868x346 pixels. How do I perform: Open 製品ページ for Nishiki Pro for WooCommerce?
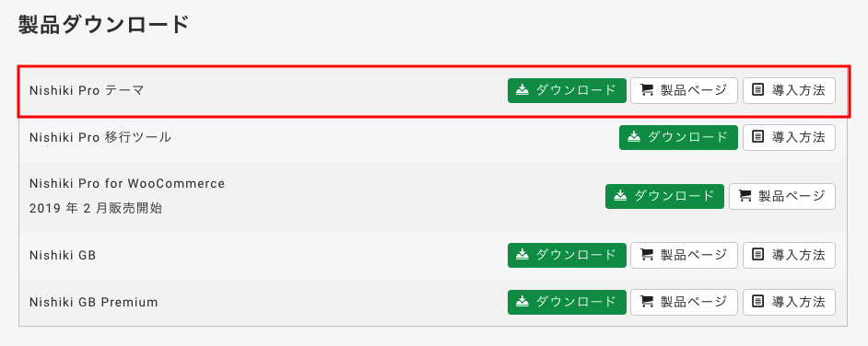click(782, 196)
